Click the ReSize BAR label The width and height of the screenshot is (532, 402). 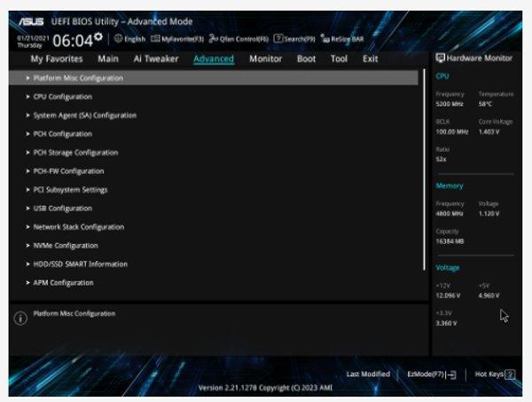348,39
